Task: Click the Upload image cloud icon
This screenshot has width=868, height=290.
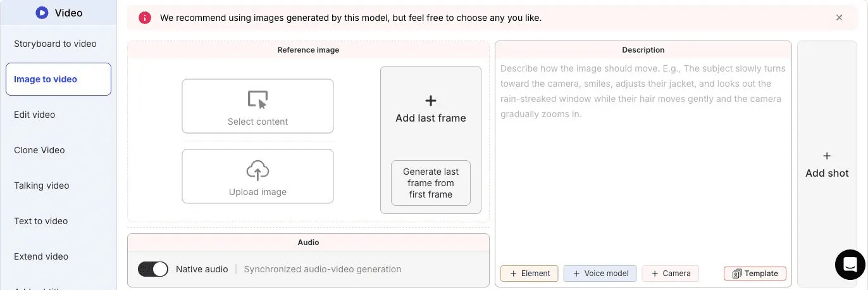Action: [x=257, y=170]
